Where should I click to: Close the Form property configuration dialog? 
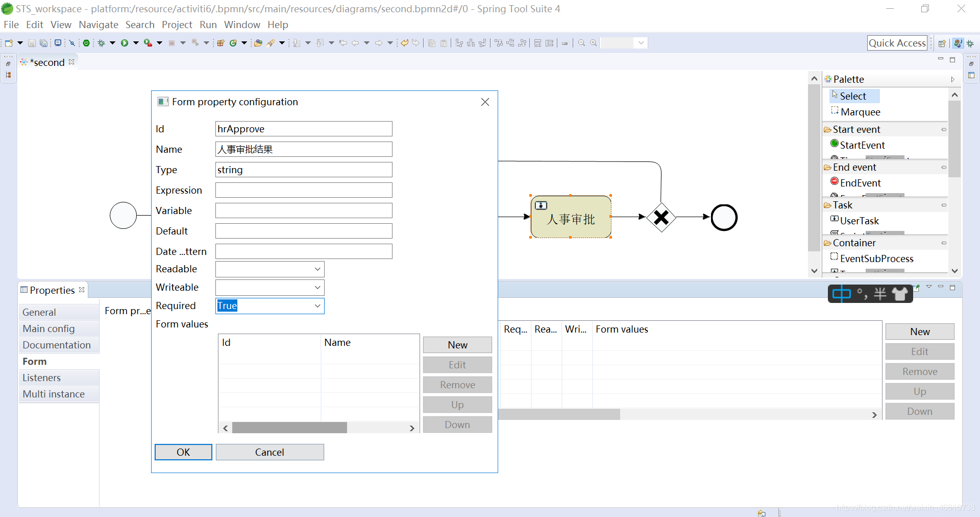tap(485, 102)
